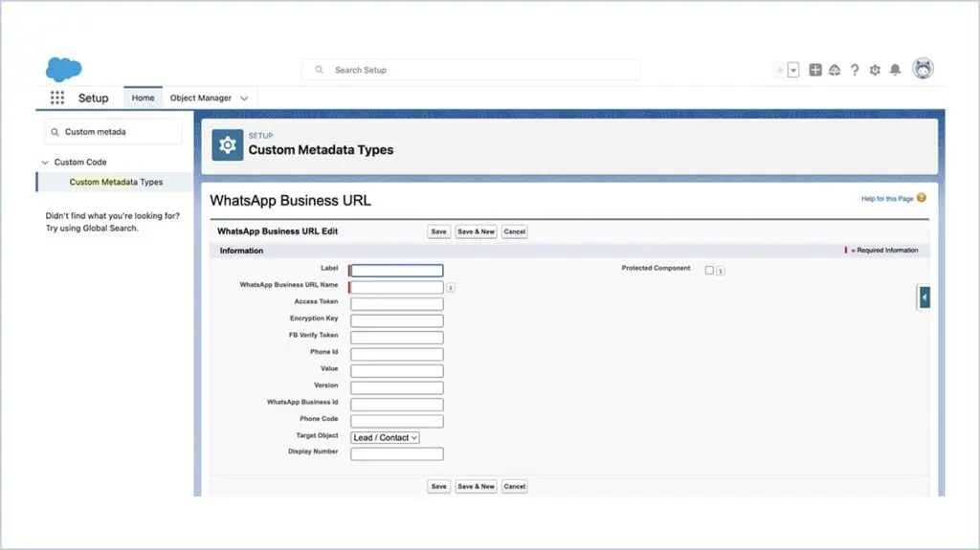The height and width of the screenshot is (550, 980).
Task: Open the setup gear icon in header
Action: 875,70
